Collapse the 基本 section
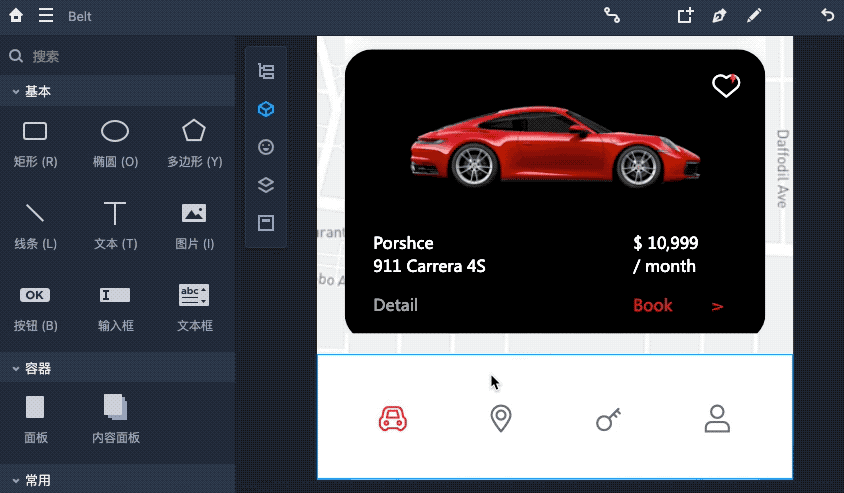The image size is (844, 493). pos(16,92)
